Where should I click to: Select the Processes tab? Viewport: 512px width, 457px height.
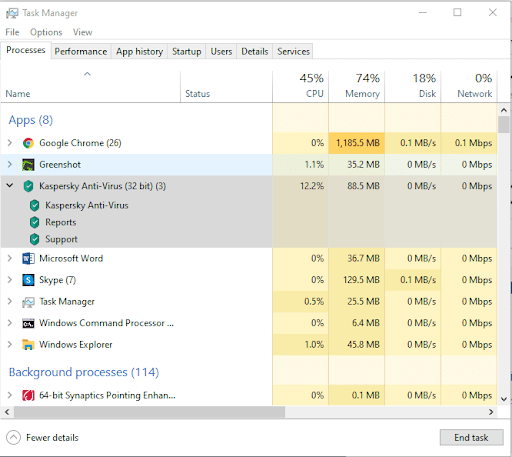click(x=26, y=50)
